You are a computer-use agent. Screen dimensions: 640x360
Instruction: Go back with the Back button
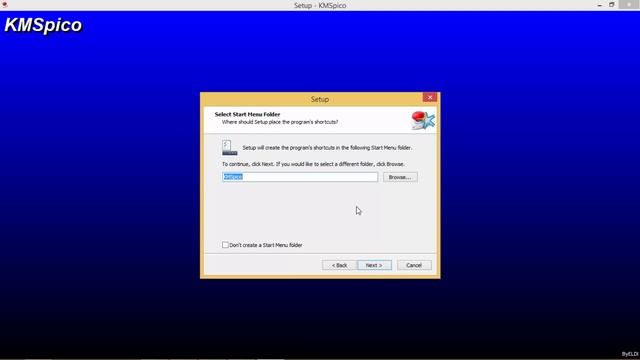point(339,265)
